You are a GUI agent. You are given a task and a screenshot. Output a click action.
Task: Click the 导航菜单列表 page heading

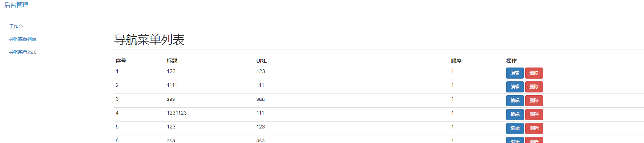[149, 40]
